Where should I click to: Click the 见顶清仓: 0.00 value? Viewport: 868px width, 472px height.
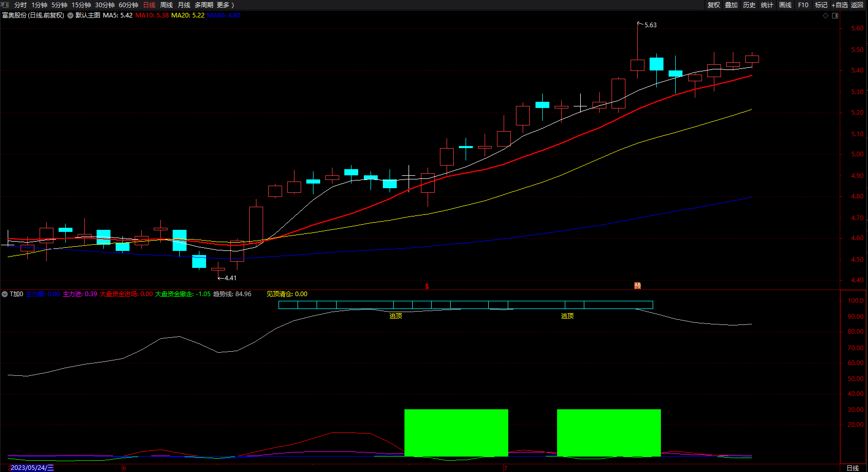287,294
